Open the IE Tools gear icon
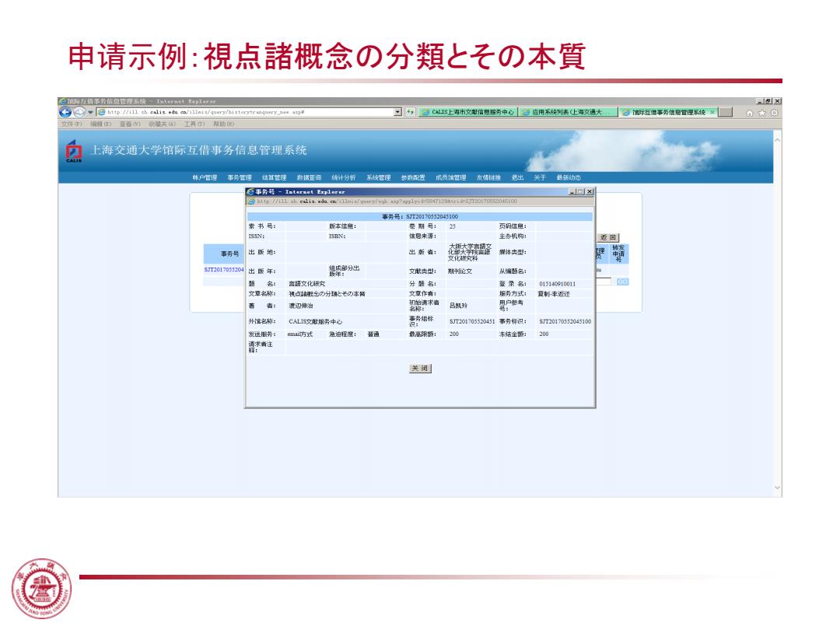Screen dimensions: 840x630 [x=774, y=113]
